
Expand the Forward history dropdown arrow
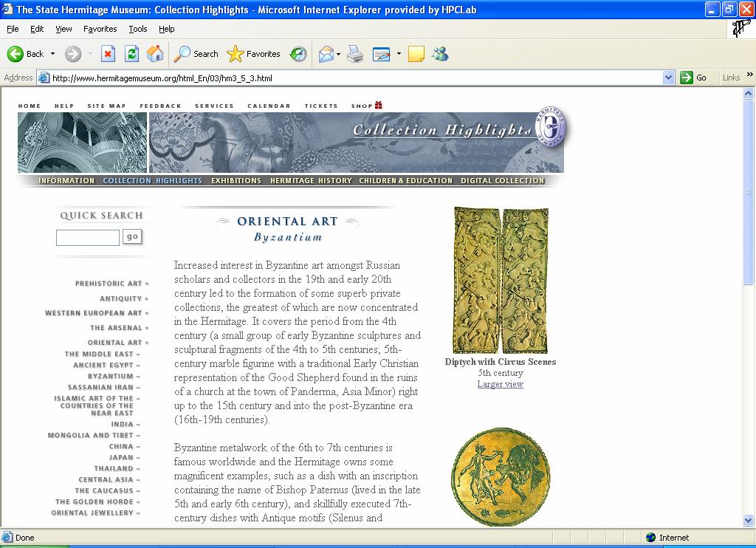(x=90, y=54)
